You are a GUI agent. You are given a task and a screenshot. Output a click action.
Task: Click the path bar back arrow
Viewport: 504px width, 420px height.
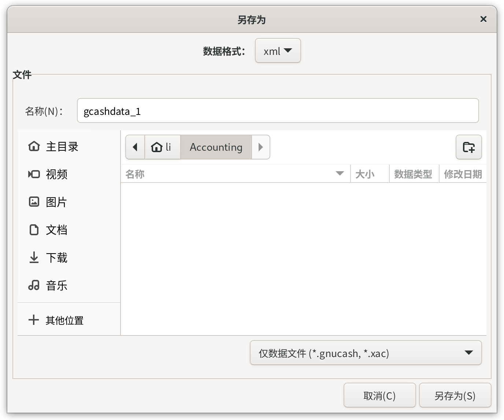[x=135, y=147]
